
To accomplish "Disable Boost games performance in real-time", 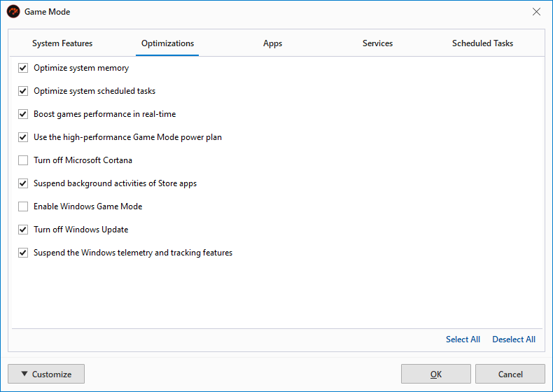I will (23, 114).
